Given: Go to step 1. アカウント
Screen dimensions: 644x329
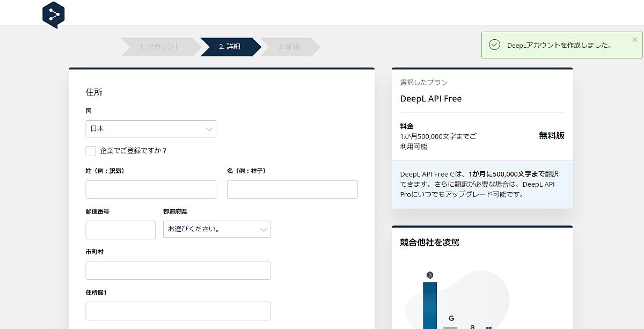Looking at the screenshot, I should 159,47.
